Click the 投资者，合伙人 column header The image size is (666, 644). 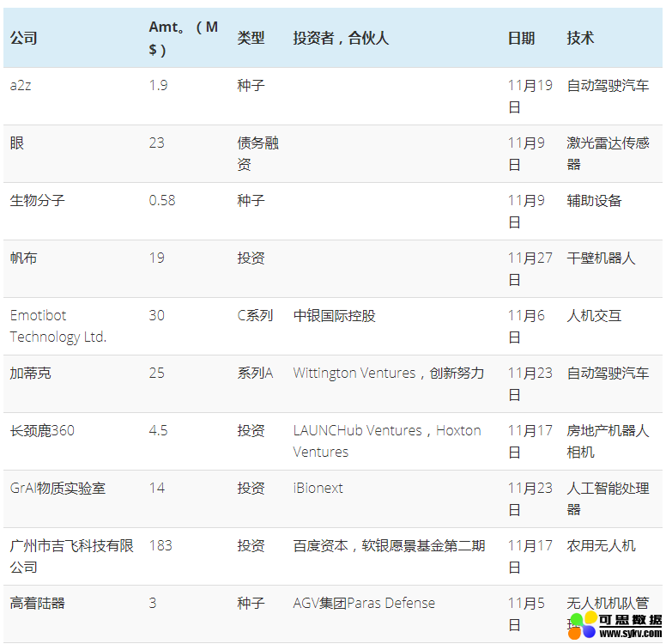[x=341, y=39]
